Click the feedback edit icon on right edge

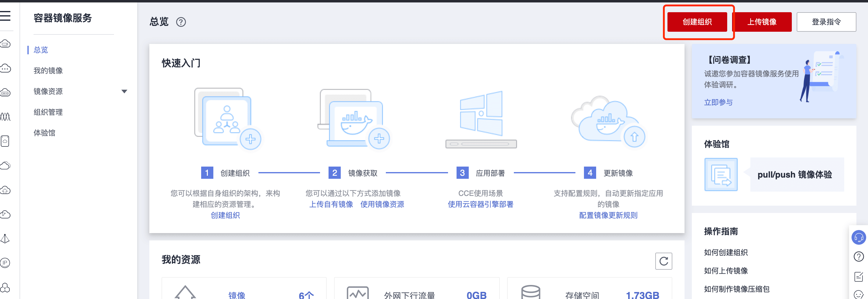click(858, 276)
